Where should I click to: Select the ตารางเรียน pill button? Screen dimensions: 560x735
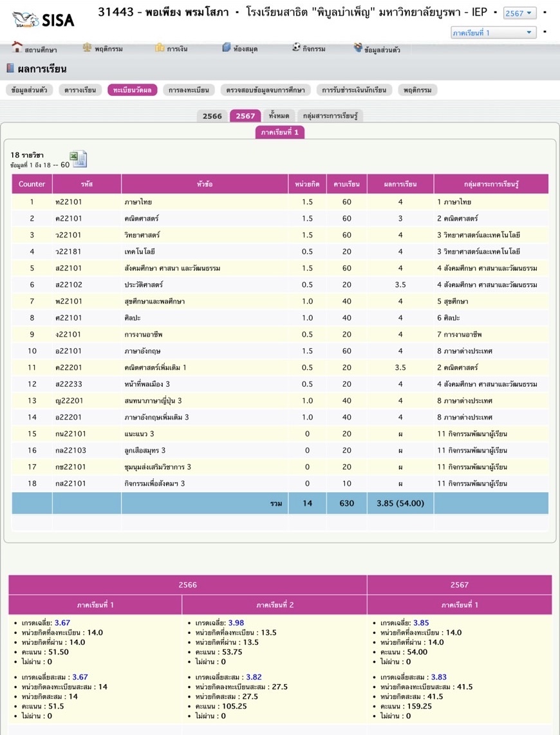point(80,90)
